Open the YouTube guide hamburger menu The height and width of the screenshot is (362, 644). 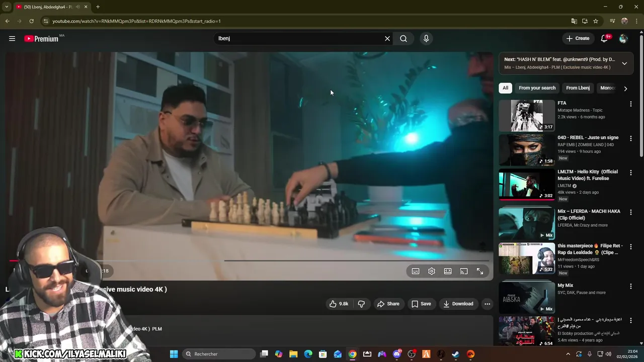coord(12,39)
